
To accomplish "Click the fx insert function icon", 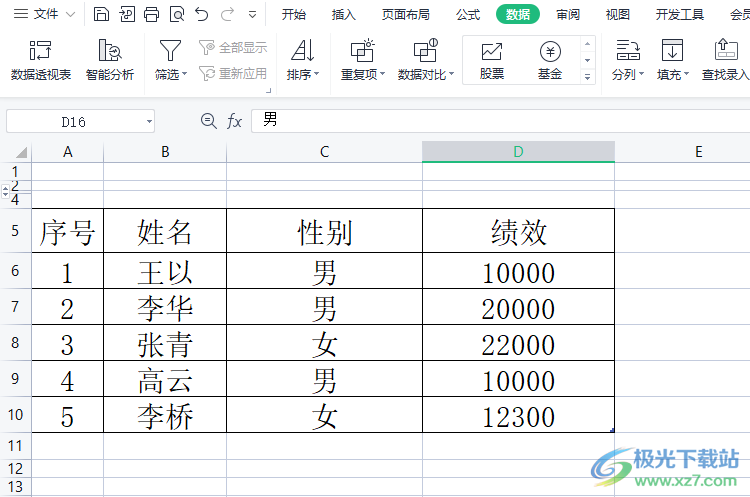I will (x=234, y=121).
